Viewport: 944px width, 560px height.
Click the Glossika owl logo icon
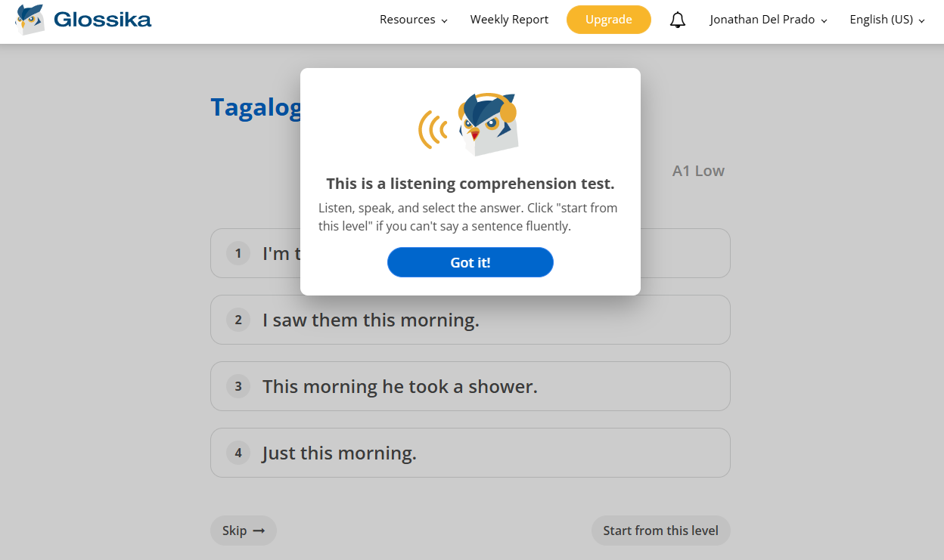29,20
